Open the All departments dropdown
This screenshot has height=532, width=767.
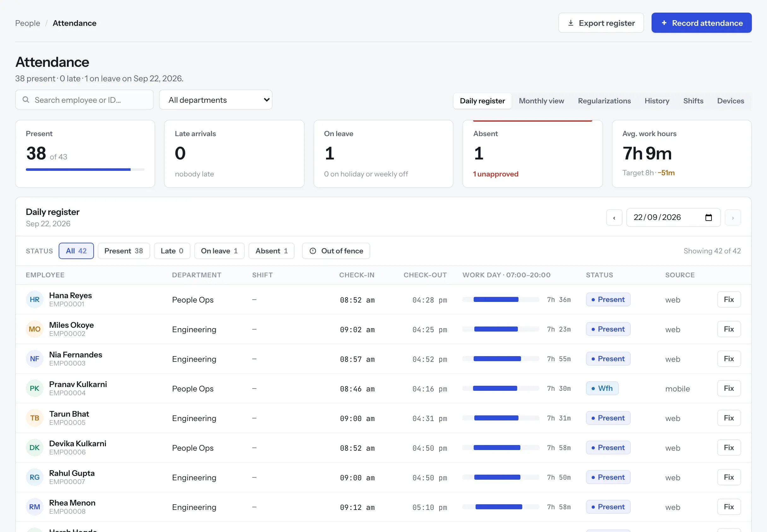[x=216, y=100]
